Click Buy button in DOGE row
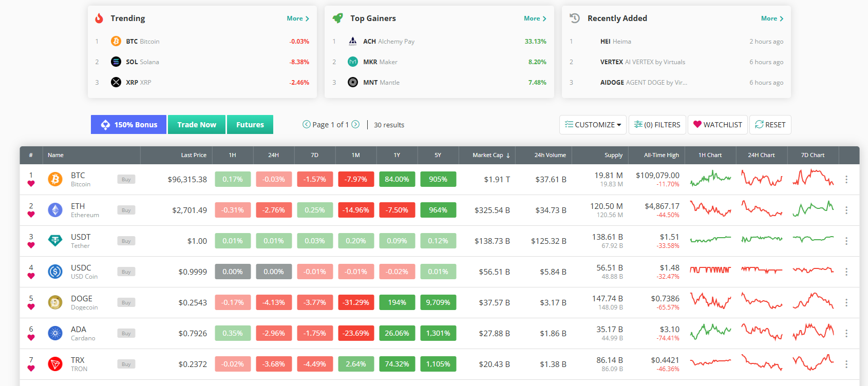868x386 pixels. pyautogui.click(x=126, y=302)
